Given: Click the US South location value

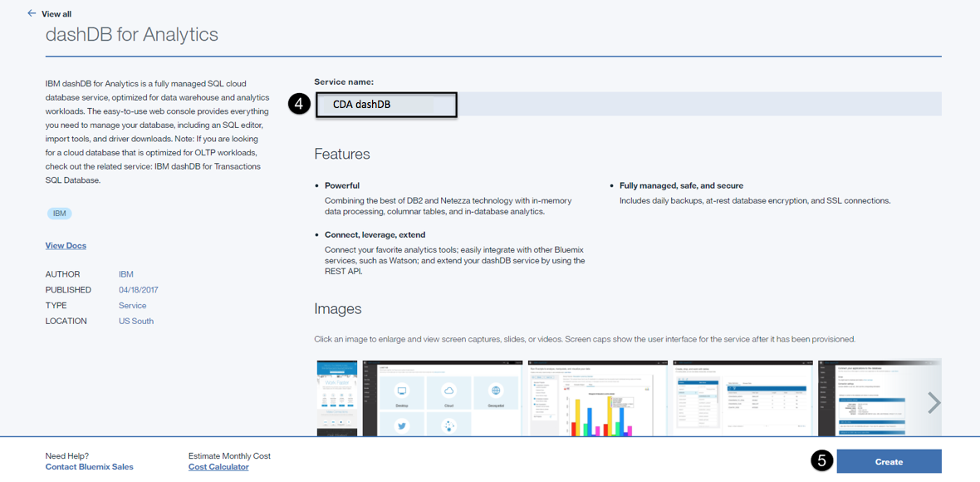Looking at the screenshot, I should tap(136, 322).
